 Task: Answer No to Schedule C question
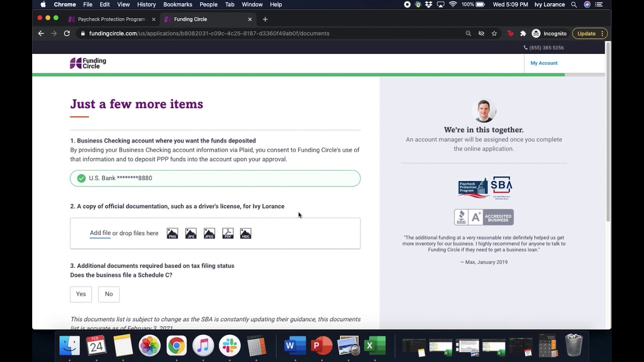[109, 294]
